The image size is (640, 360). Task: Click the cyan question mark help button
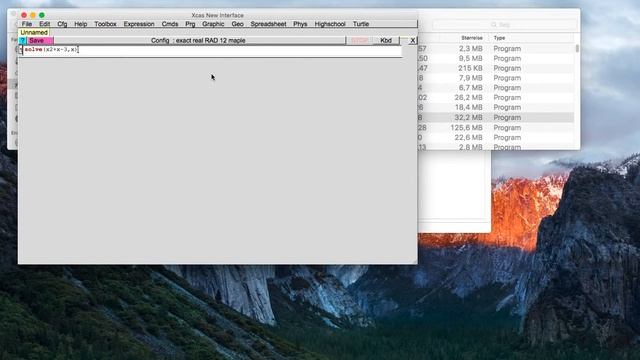coord(22,40)
